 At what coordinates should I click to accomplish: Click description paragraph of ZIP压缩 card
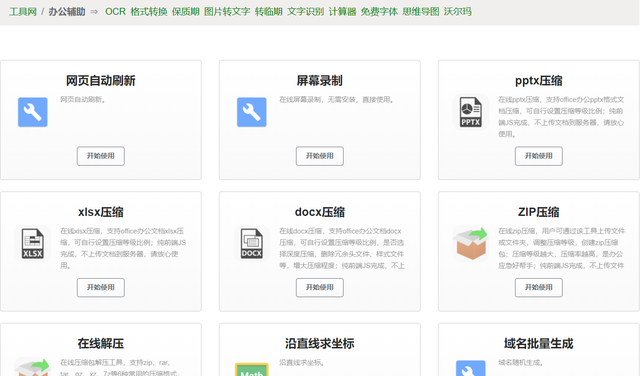(561, 248)
